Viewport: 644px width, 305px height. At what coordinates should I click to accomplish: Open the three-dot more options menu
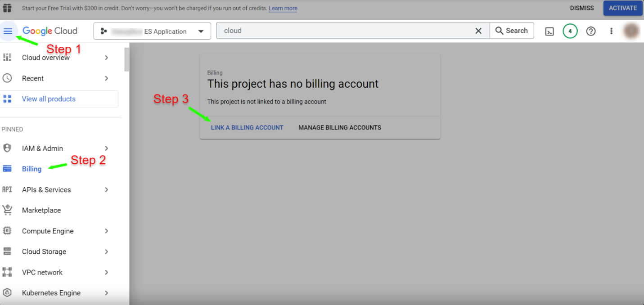[x=611, y=31]
